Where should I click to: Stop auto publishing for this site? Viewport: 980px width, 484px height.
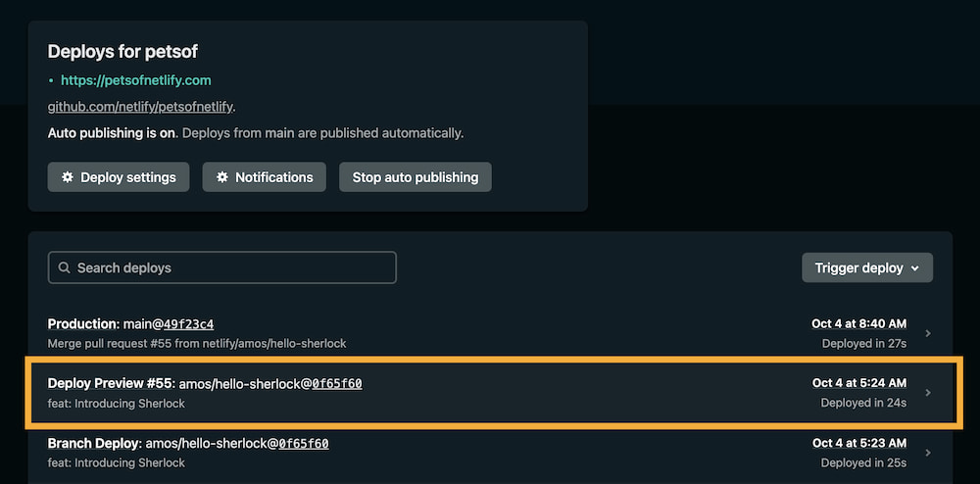click(415, 177)
